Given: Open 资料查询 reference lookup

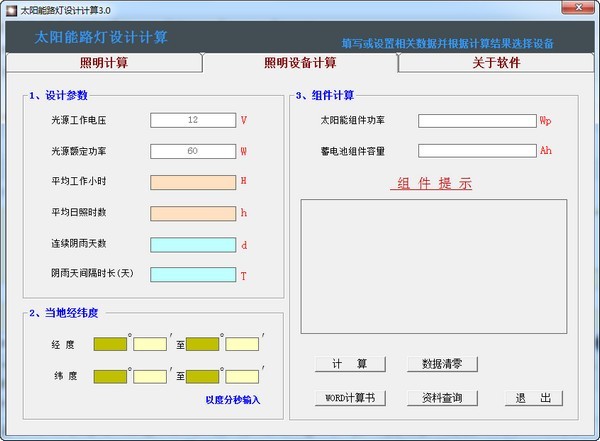Looking at the screenshot, I should tap(442, 398).
